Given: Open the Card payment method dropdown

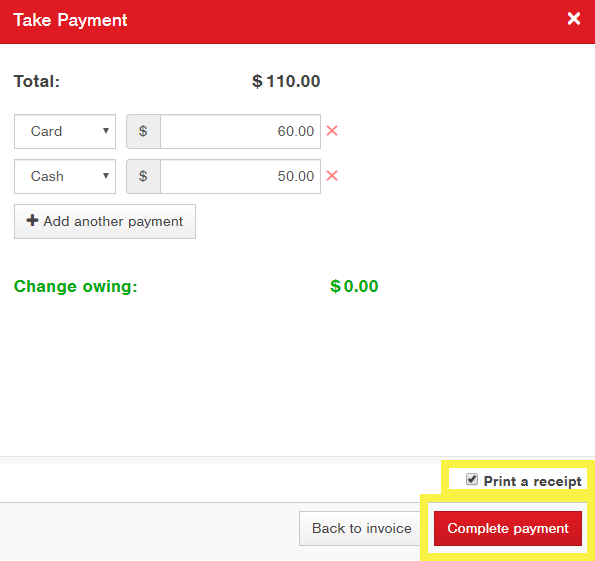Looking at the screenshot, I should tap(65, 131).
